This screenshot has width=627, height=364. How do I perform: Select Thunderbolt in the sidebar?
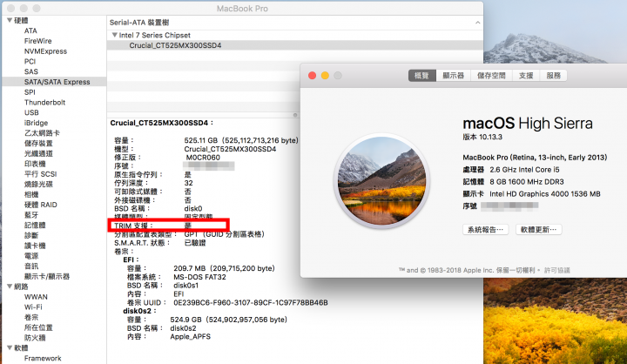pos(44,103)
